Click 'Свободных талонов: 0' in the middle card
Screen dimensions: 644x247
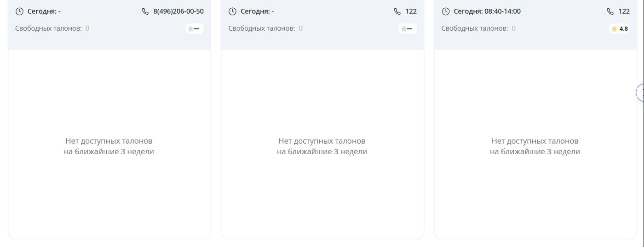pos(265,28)
